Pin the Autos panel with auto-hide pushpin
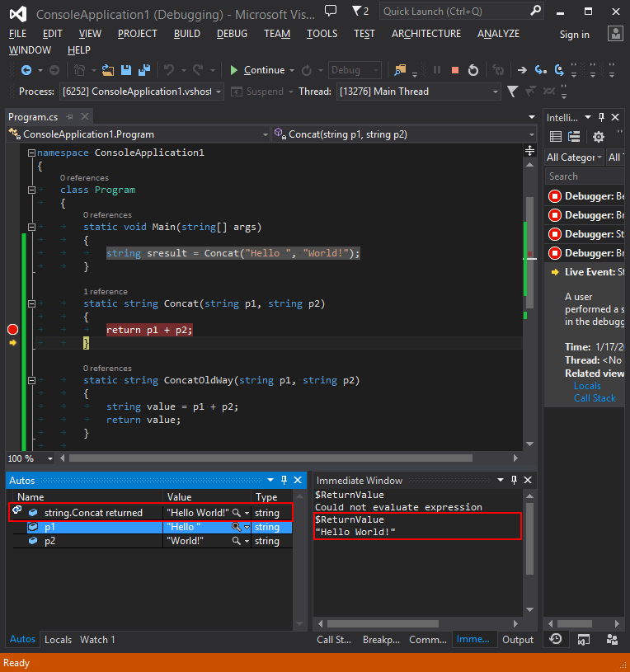 pos(284,480)
